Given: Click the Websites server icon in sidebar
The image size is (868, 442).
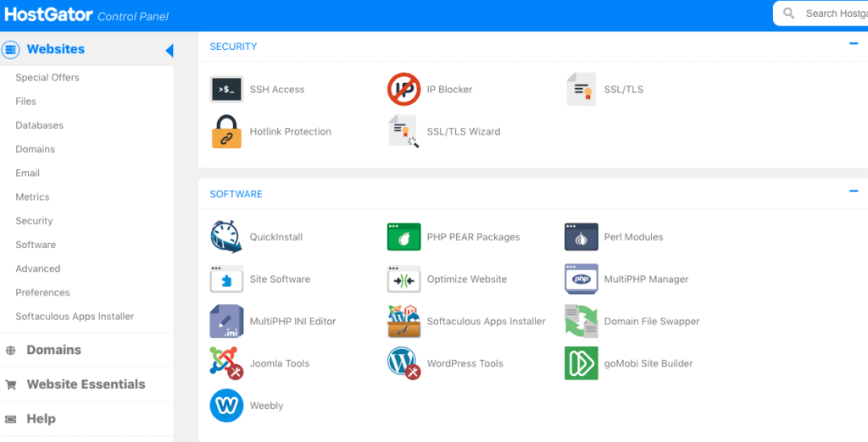Looking at the screenshot, I should tap(10, 49).
